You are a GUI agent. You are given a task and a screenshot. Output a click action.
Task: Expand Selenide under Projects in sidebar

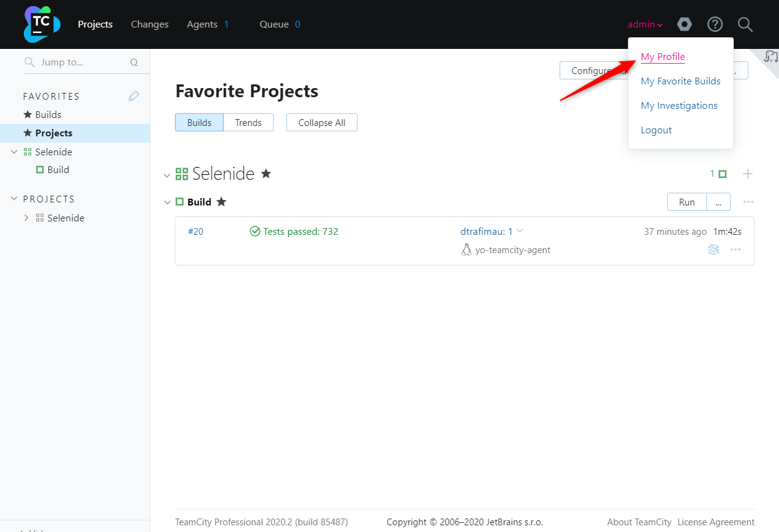26,218
